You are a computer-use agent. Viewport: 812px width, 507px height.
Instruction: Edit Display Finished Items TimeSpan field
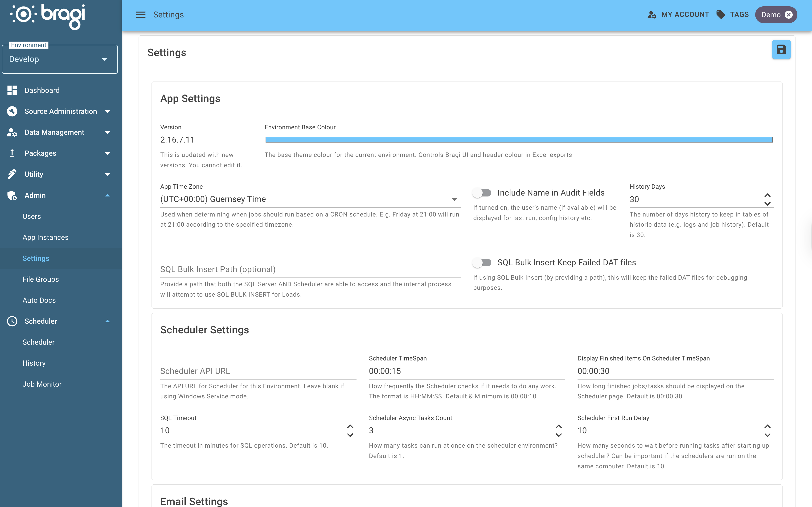pyautogui.click(x=676, y=371)
